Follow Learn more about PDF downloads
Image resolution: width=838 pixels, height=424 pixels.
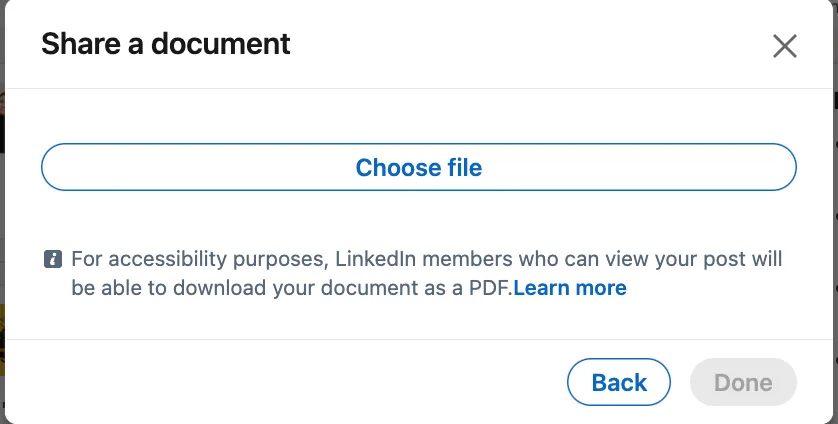coord(570,288)
